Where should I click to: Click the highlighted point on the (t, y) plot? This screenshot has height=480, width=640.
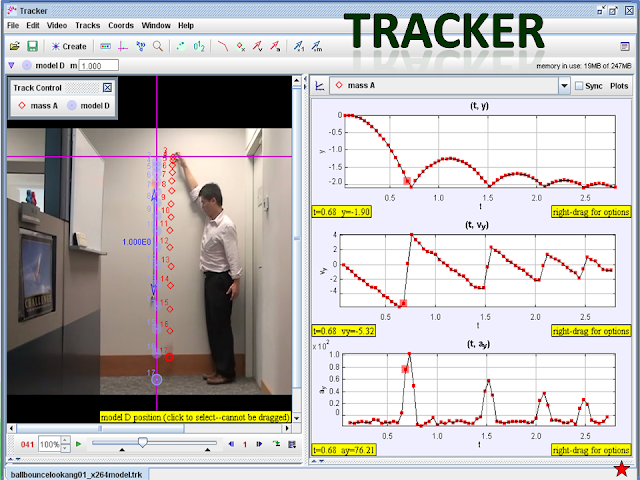[407, 180]
